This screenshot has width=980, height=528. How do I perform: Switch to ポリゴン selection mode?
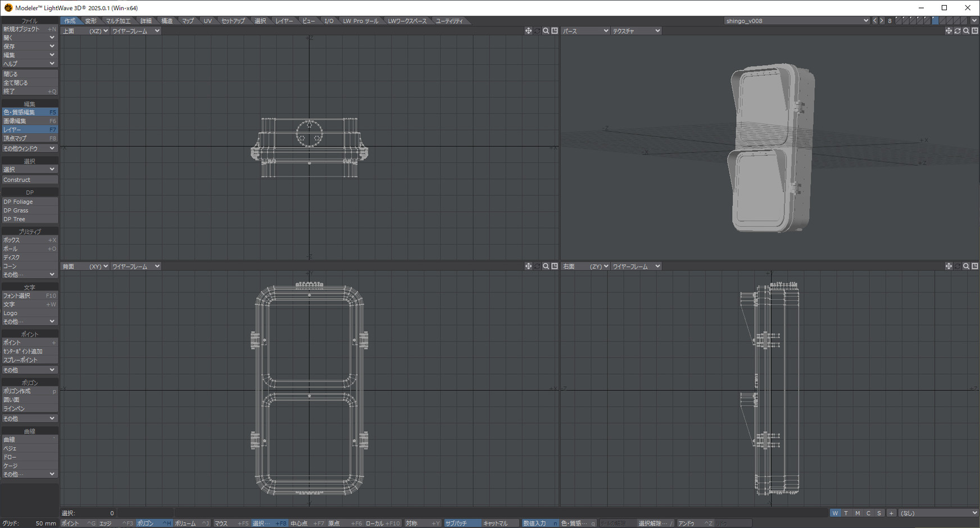[154, 524]
